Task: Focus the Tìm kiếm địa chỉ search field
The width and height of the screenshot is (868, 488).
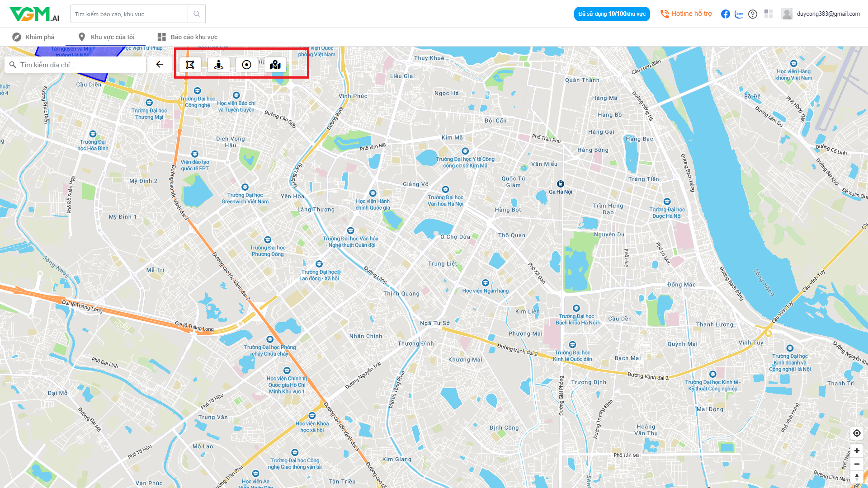Action: coord(79,65)
